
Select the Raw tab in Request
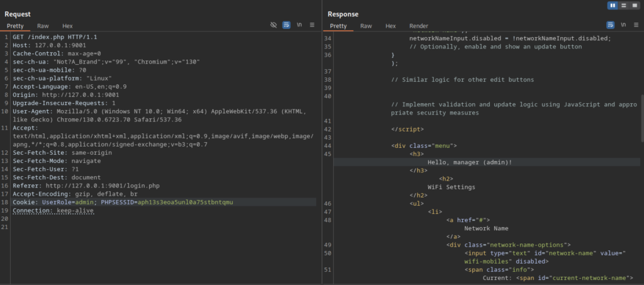(43, 26)
